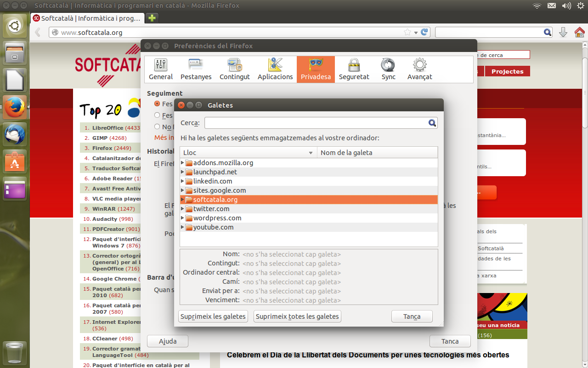Viewport: 588px width, 368px height.
Task: Expand softcatala.org cookie folder
Action: click(x=182, y=199)
